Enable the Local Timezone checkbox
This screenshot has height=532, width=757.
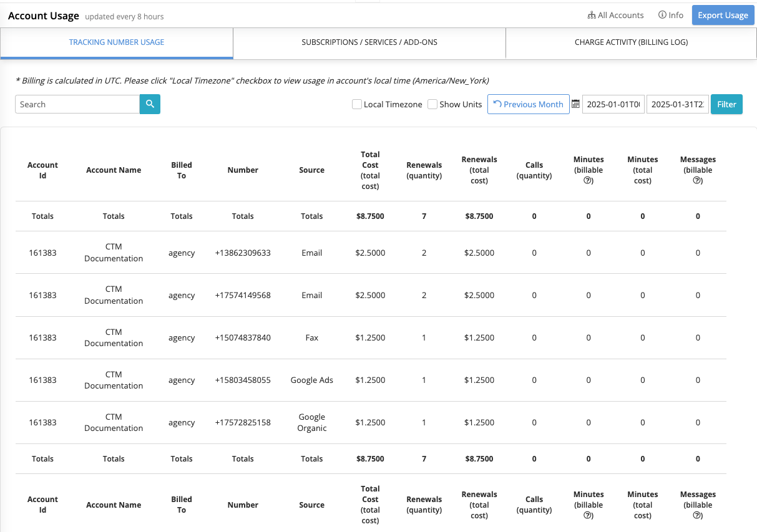[x=357, y=104]
